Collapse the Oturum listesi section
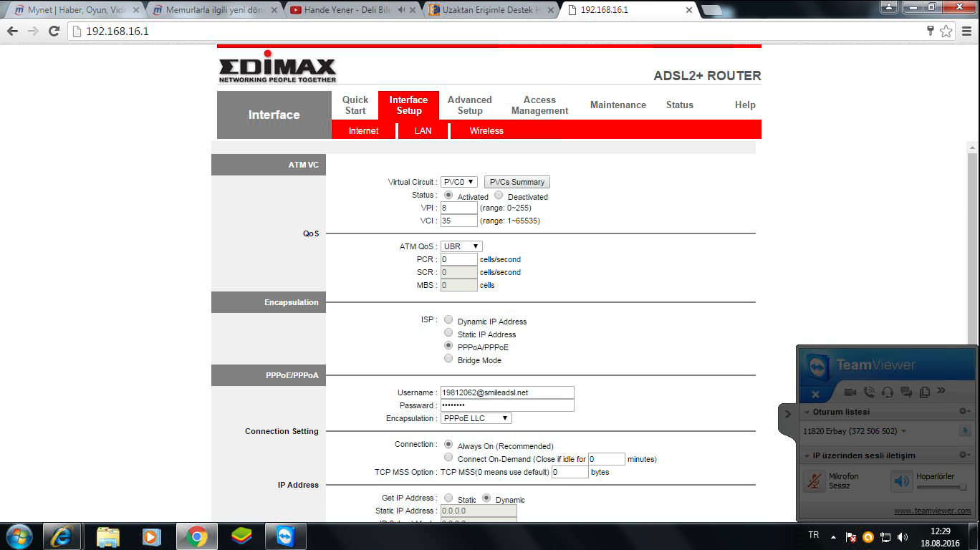Viewport: 980px width, 550px height. tap(807, 412)
